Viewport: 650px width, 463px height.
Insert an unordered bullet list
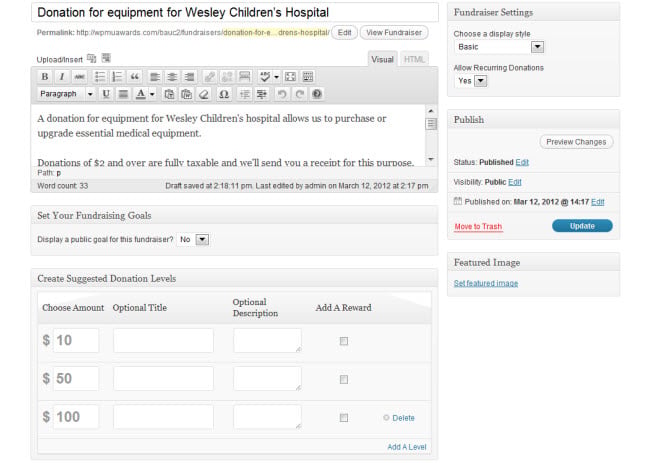(x=99, y=77)
